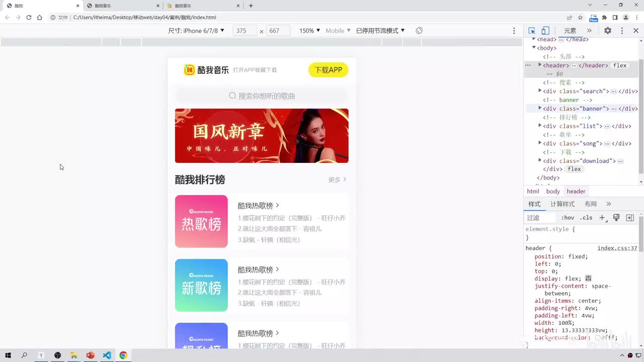This screenshot has height=362, width=644.
Task: Click the 过滤 filter styles field
Action: tap(541, 218)
